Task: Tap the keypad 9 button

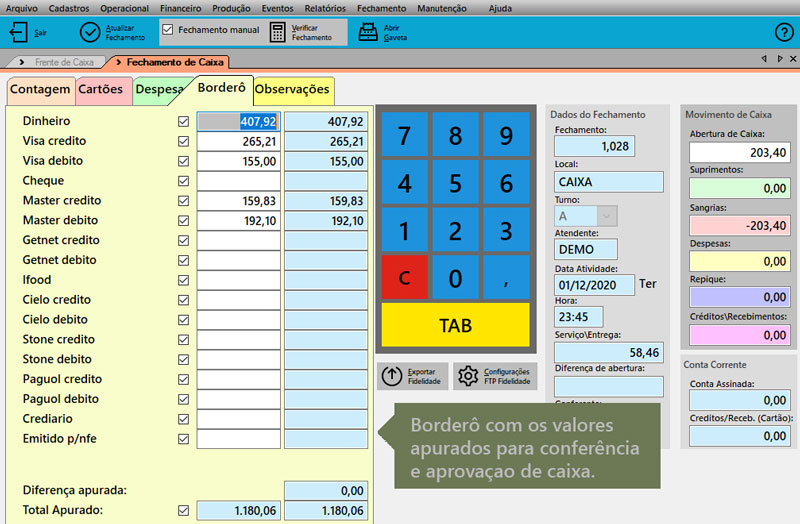Action: click(x=506, y=135)
